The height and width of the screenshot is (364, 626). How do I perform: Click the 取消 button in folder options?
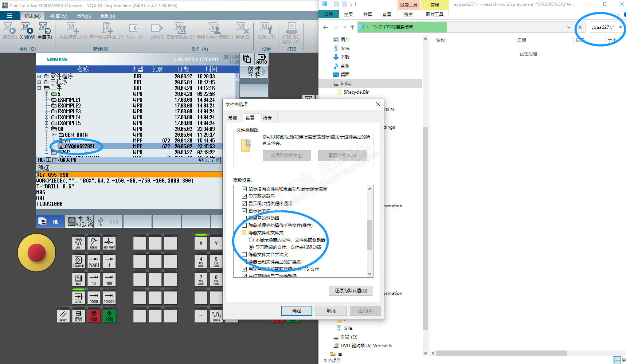331,310
